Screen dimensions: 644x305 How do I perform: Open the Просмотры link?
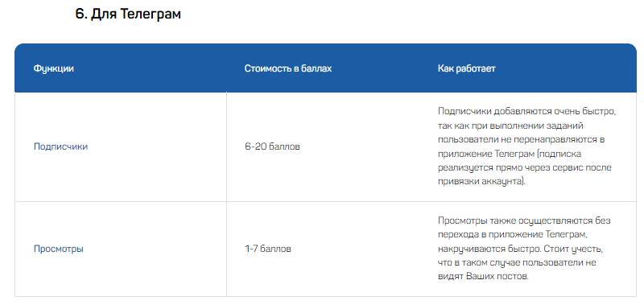tap(58, 249)
